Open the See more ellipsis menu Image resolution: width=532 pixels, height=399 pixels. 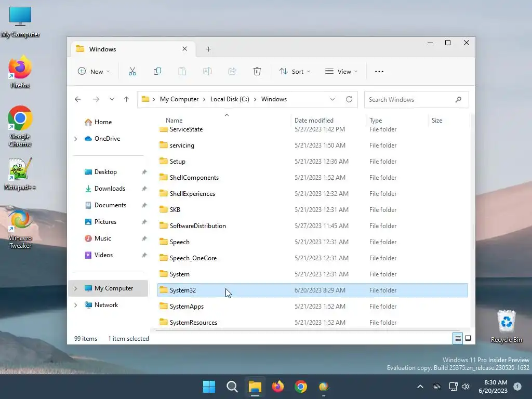(x=379, y=72)
